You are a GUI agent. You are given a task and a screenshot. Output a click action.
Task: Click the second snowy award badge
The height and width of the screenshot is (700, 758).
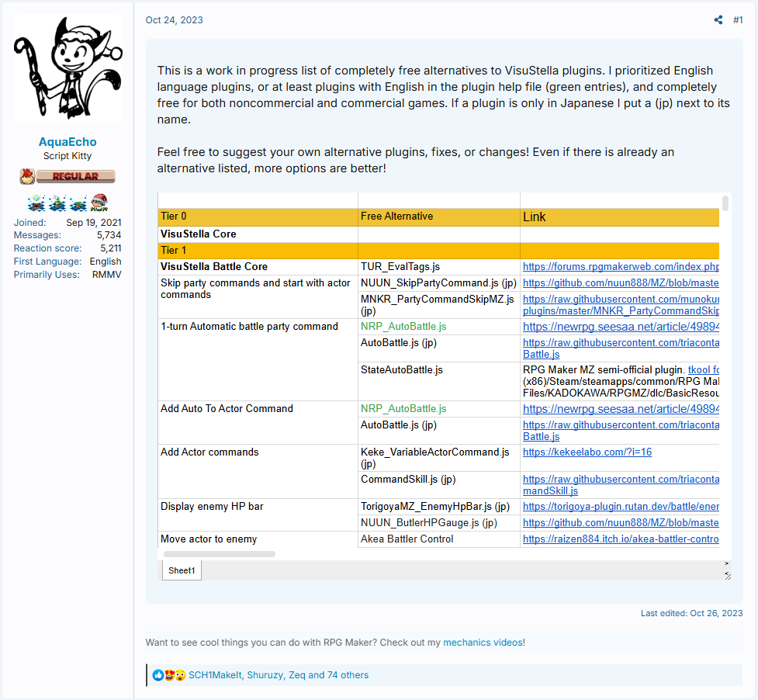coord(57,203)
